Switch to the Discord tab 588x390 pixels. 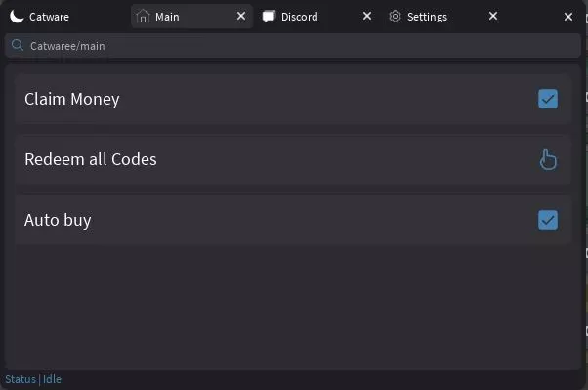pyautogui.click(x=299, y=17)
